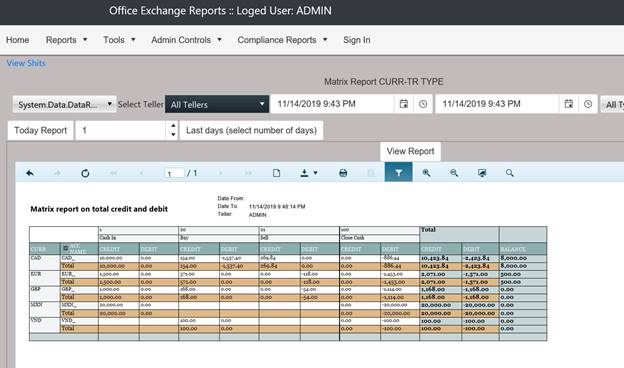Click the View Report button
Screen dimensions: 624x368
pos(410,151)
